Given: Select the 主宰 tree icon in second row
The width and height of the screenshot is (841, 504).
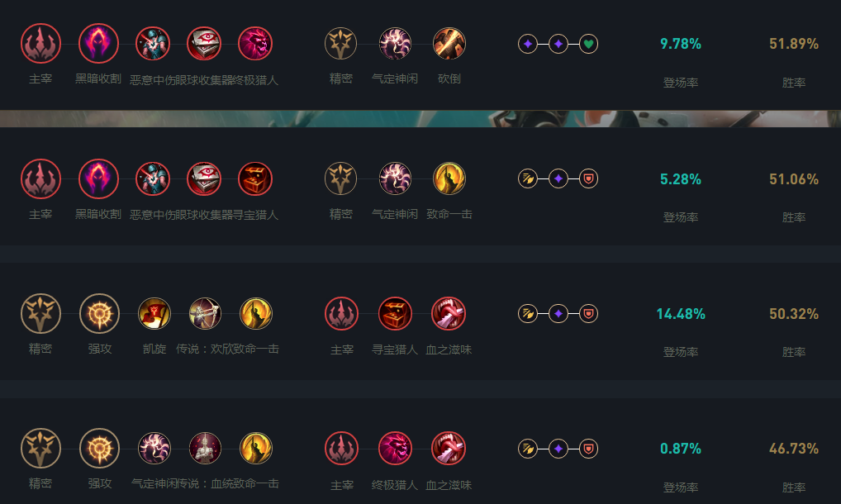Looking at the screenshot, I should pyautogui.click(x=40, y=178).
